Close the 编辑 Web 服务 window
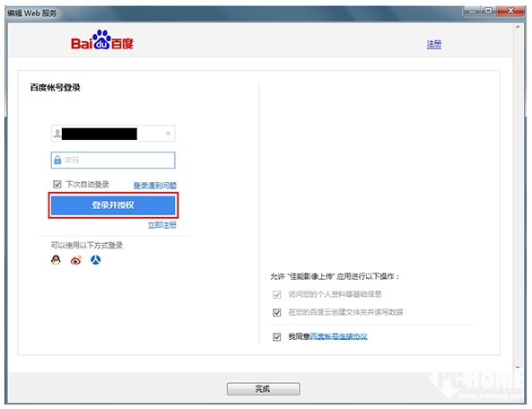Screen dimensions: 532x409 click(x=511, y=11)
